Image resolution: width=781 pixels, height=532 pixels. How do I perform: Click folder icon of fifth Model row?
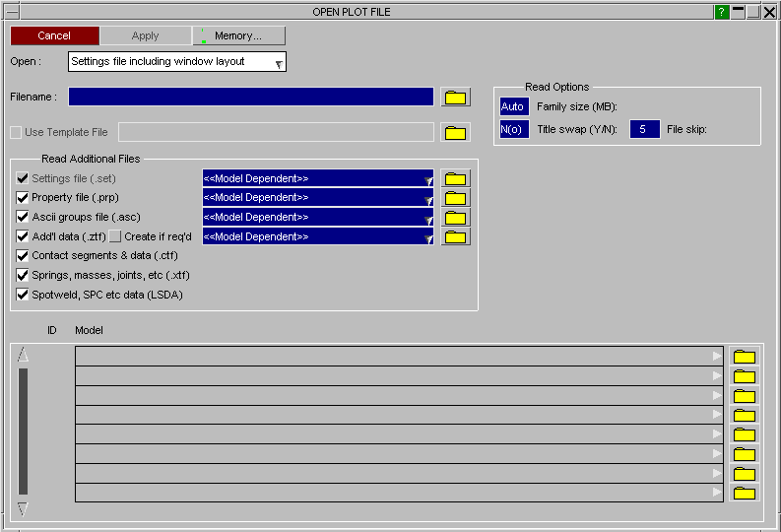click(745, 434)
